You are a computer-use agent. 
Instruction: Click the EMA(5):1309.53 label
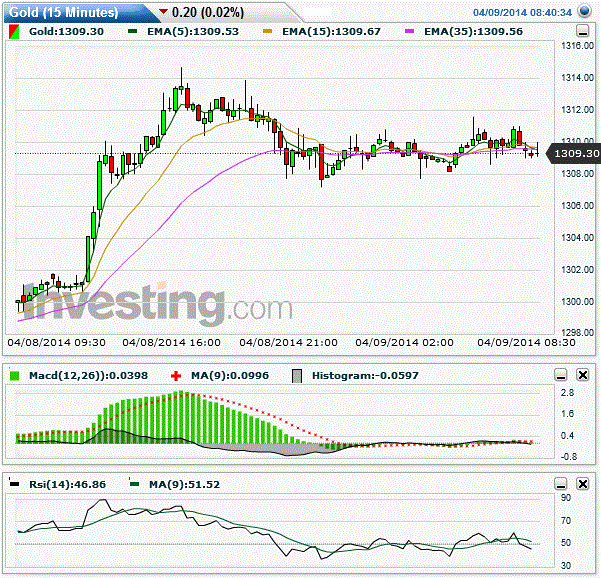click(193, 31)
